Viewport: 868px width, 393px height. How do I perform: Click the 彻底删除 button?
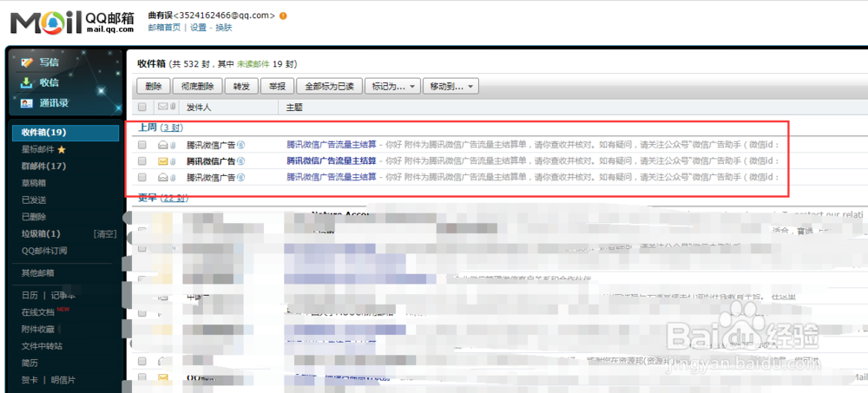coord(197,87)
